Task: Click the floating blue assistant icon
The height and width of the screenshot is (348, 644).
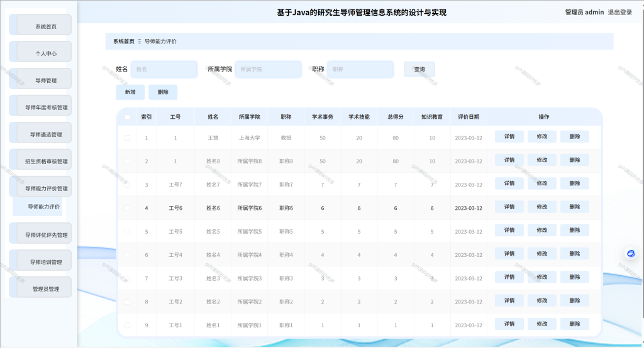Action: pos(631,254)
